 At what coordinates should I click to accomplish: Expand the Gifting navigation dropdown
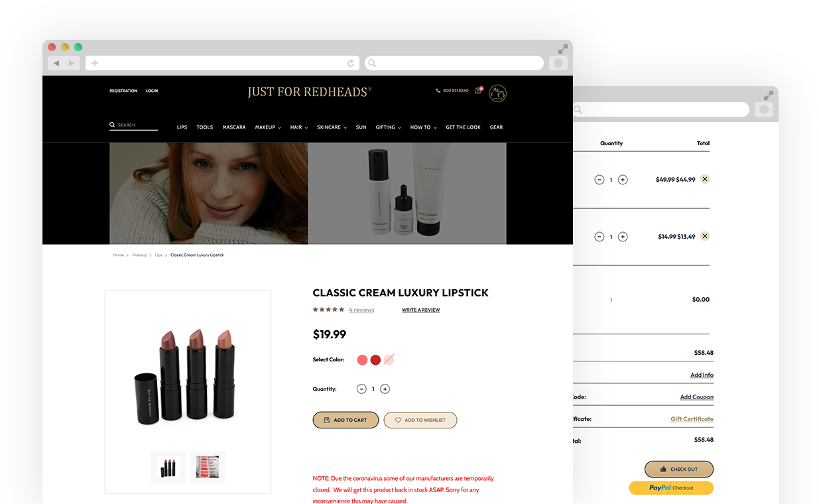coord(388,127)
